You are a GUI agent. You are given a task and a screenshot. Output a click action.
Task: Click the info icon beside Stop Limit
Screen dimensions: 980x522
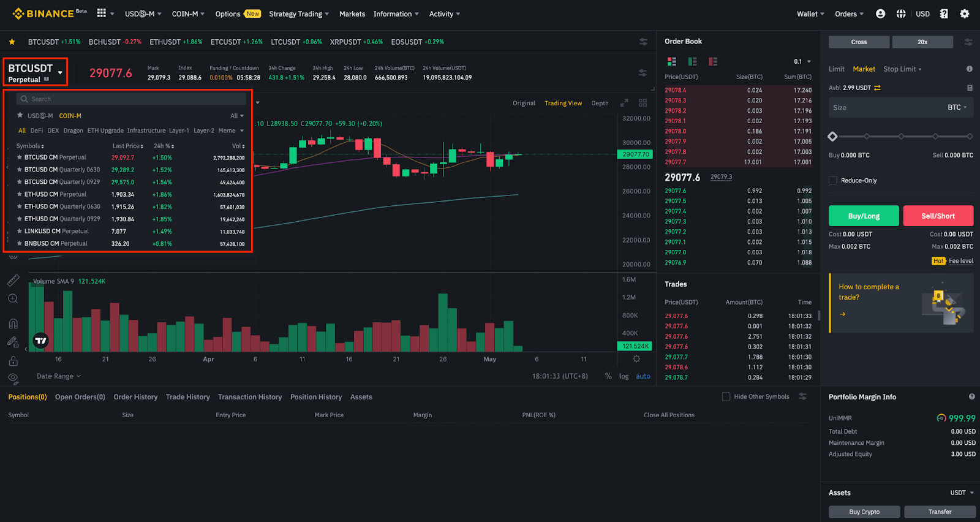pos(970,69)
